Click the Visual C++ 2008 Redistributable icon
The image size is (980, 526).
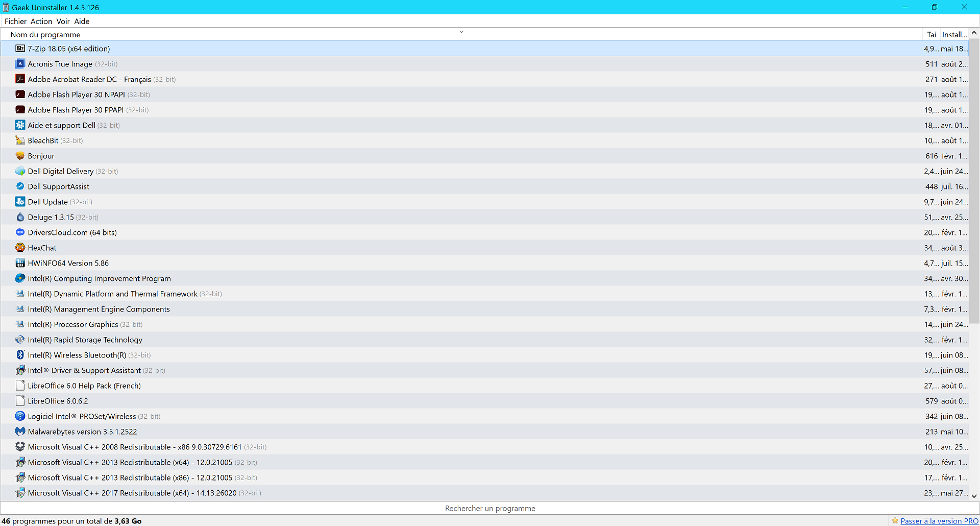(20, 447)
